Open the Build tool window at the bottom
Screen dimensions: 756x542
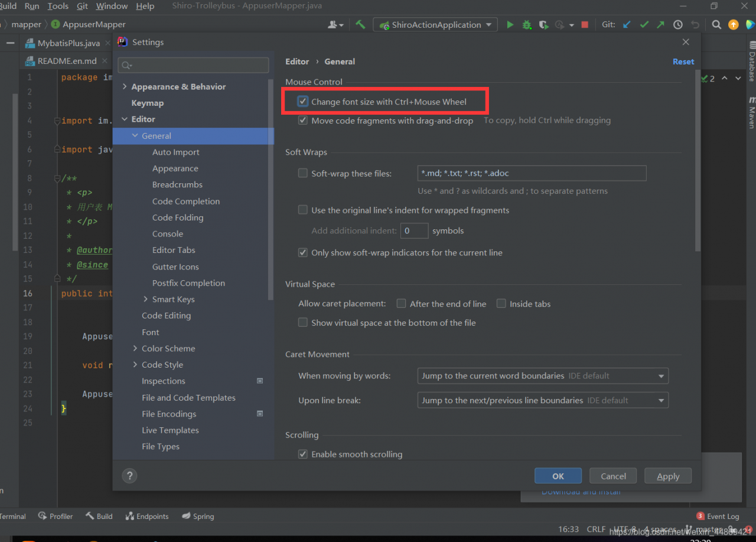click(x=99, y=516)
